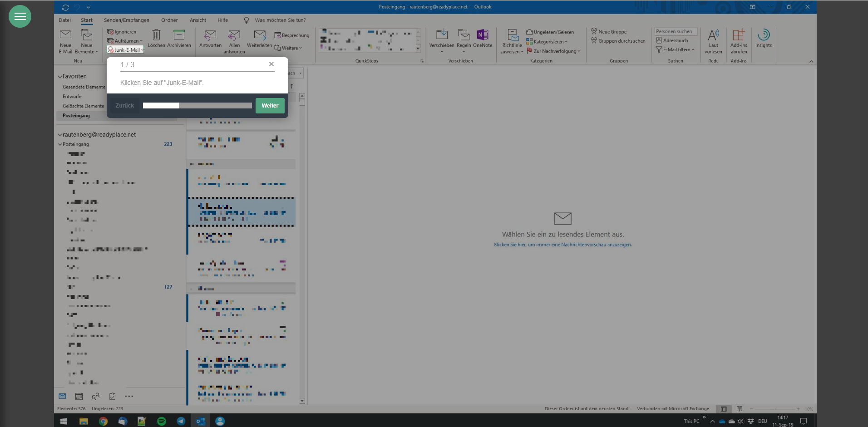Open the Insights add-in

(763, 35)
